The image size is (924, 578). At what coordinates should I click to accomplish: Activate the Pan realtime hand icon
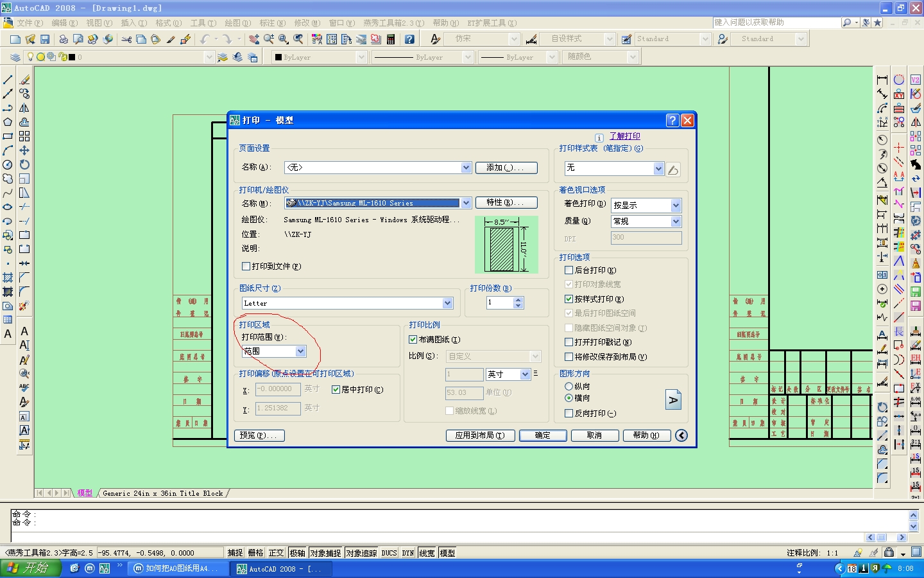pos(254,39)
